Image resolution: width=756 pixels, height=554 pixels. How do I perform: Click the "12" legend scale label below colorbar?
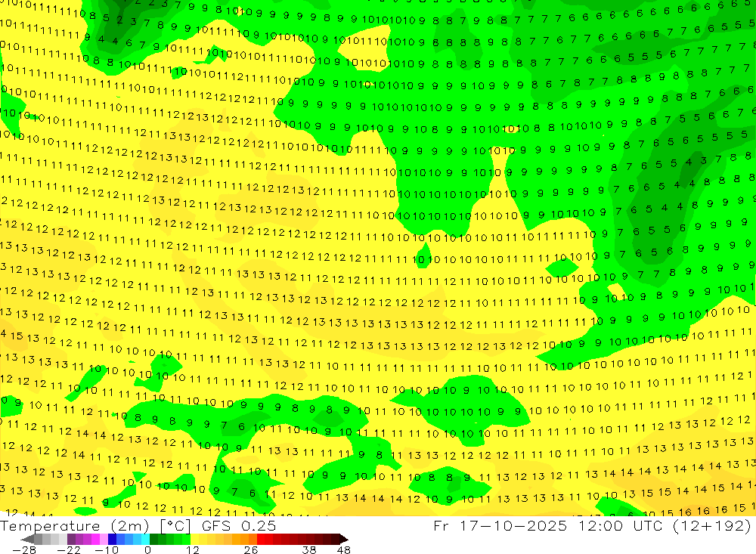pos(193,549)
